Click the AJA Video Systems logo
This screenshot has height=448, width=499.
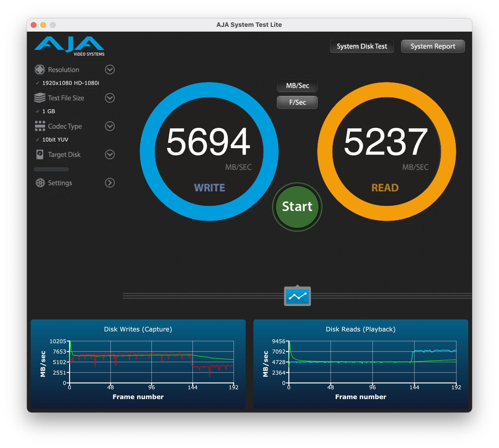coord(69,46)
